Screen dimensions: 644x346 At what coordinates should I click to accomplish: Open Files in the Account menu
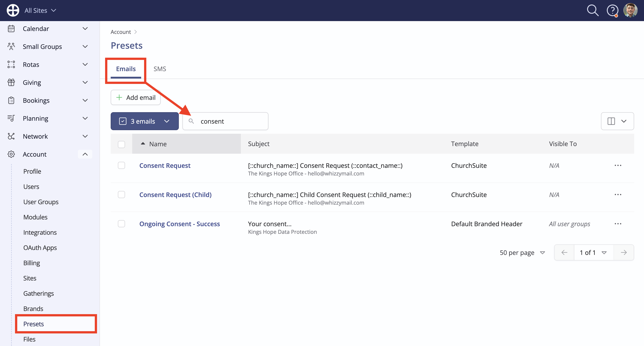pyautogui.click(x=29, y=339)
